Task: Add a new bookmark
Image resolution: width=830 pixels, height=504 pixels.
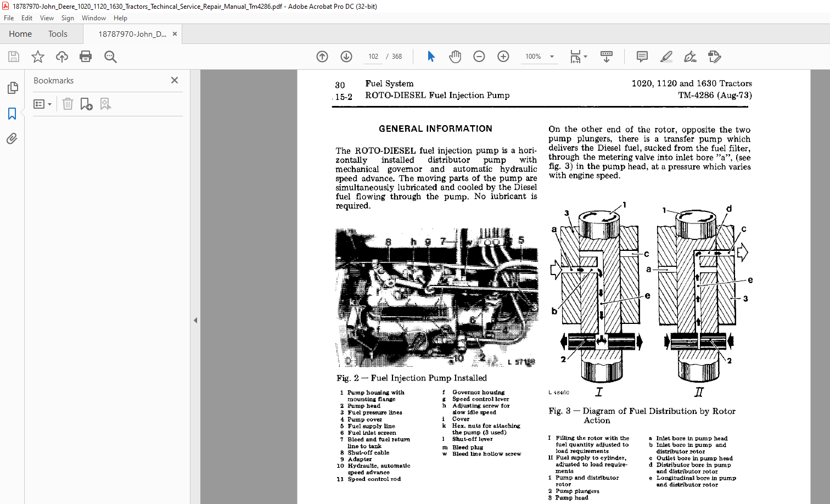Action: 86,104
